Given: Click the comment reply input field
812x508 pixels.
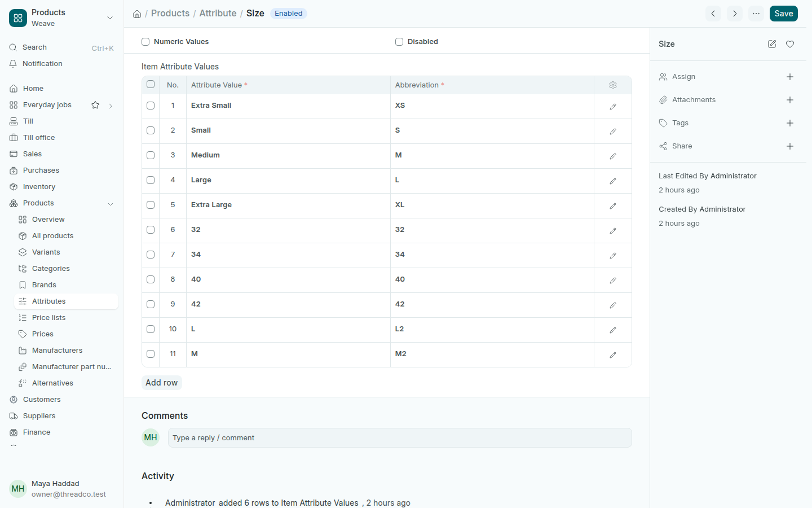Looking at the screenshot, I should tap(400, 438).
